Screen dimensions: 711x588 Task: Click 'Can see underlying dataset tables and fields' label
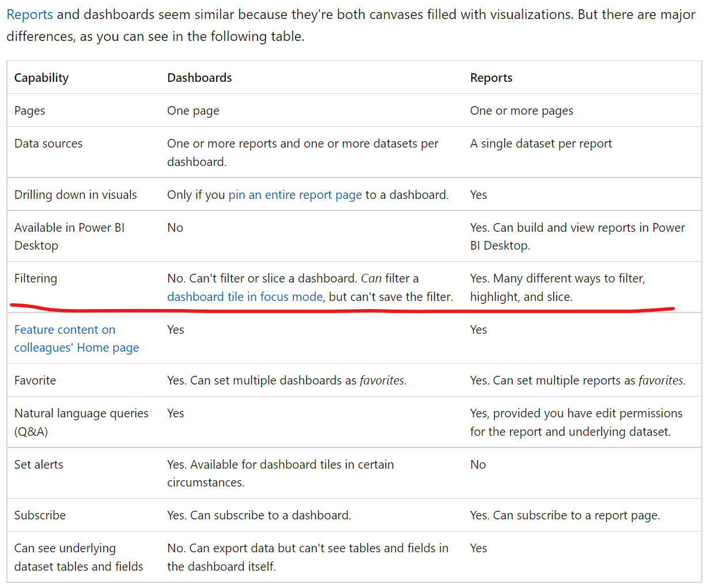point(79,557)
